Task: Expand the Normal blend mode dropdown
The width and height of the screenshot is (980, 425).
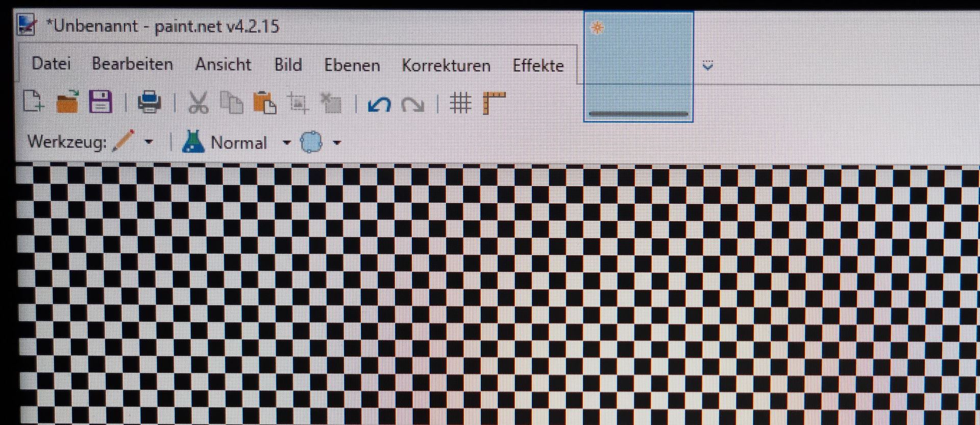Action: 286,143
